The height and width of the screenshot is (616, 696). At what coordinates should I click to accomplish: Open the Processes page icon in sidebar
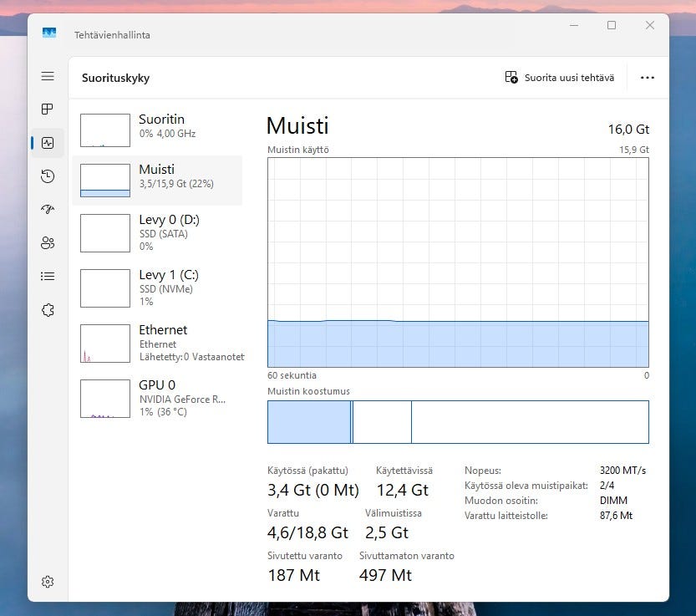coord(48,109)
